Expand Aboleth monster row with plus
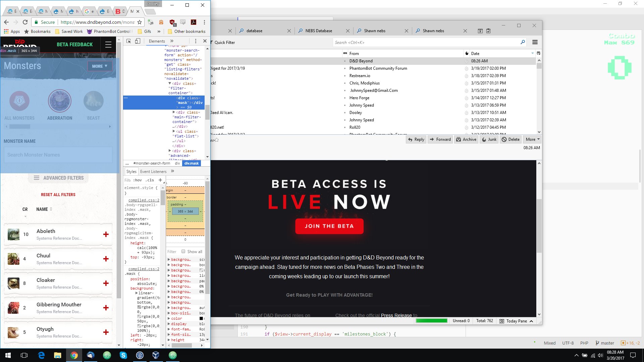 [x=106, y=234]
